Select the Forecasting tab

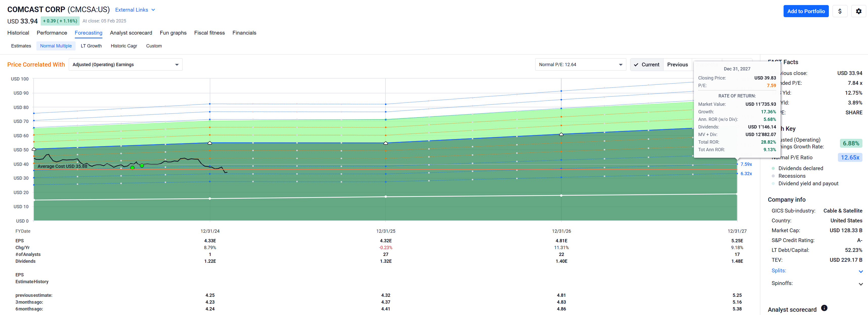(x=88, y=33)
